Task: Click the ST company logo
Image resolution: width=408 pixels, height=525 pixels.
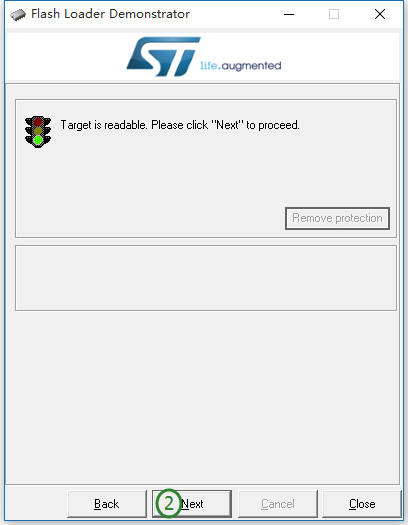Action: point(163,57)
